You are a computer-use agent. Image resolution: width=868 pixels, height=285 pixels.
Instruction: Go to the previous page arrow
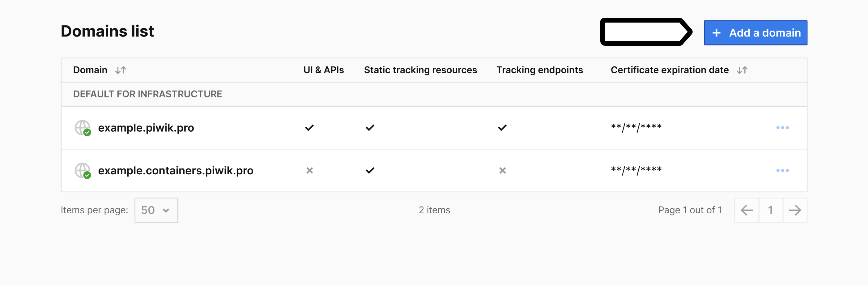pos(747,210)
